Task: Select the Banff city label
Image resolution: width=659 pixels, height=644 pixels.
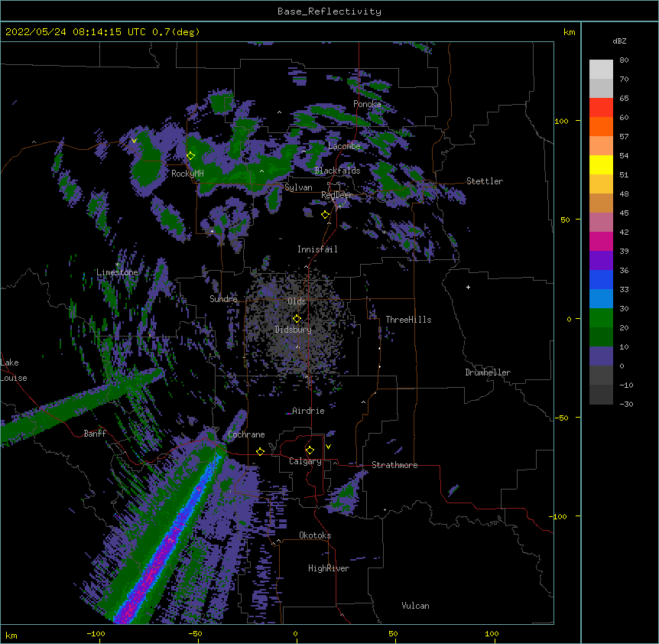Action: point(95,434)
